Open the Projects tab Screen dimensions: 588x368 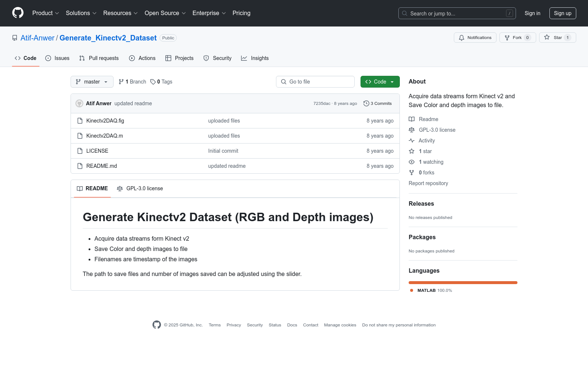[179, 58]
